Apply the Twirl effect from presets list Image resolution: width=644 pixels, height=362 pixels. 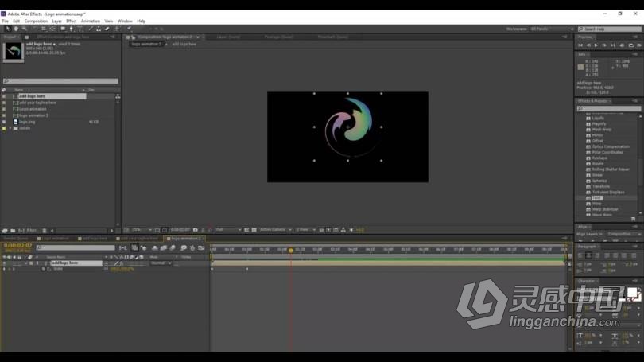pyautogui.click(x=597, y=197)
